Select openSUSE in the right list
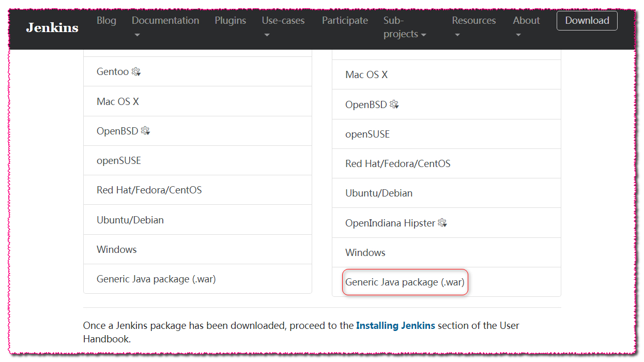The height and width of the screenshot is (362, 644). click(447, 134)
